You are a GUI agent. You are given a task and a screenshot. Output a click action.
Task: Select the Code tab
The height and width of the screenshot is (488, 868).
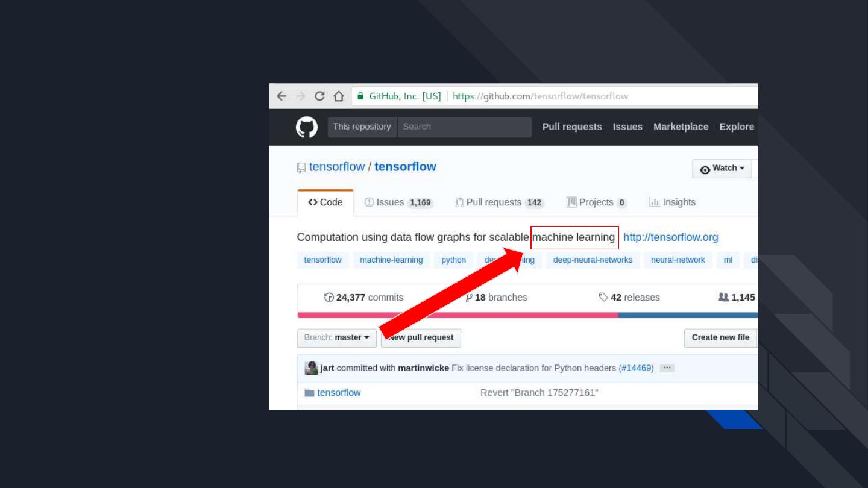coord(325,202)
